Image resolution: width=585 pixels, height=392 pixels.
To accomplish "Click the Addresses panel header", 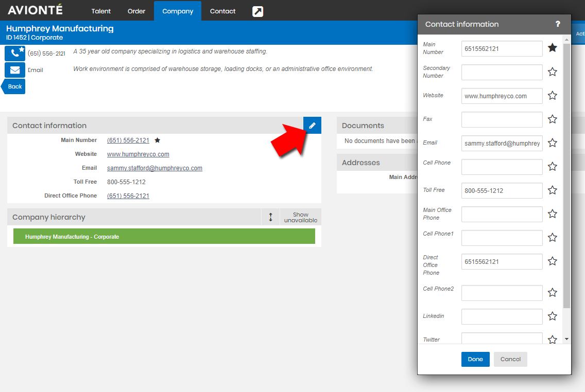I will (x=377, y=163).
